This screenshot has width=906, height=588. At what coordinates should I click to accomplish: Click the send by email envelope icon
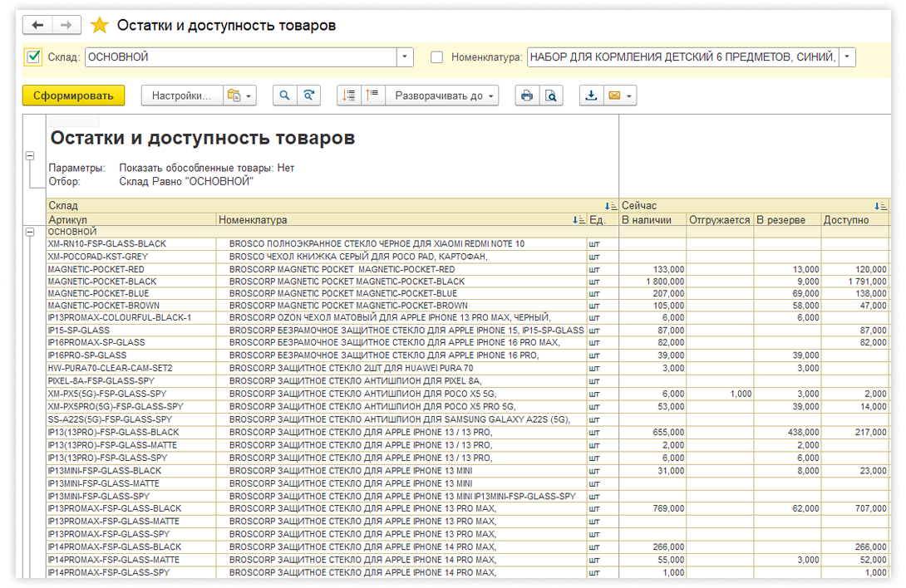(x=614, y=96)
